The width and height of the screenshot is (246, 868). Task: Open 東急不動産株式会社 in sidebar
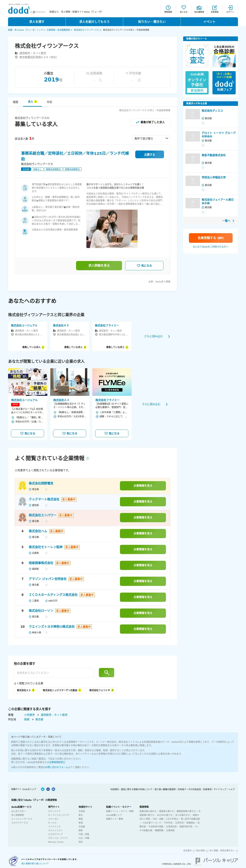[214, 155]
